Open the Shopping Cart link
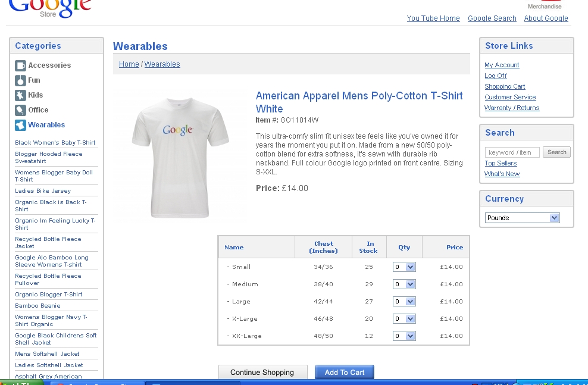 coord(505,87)
